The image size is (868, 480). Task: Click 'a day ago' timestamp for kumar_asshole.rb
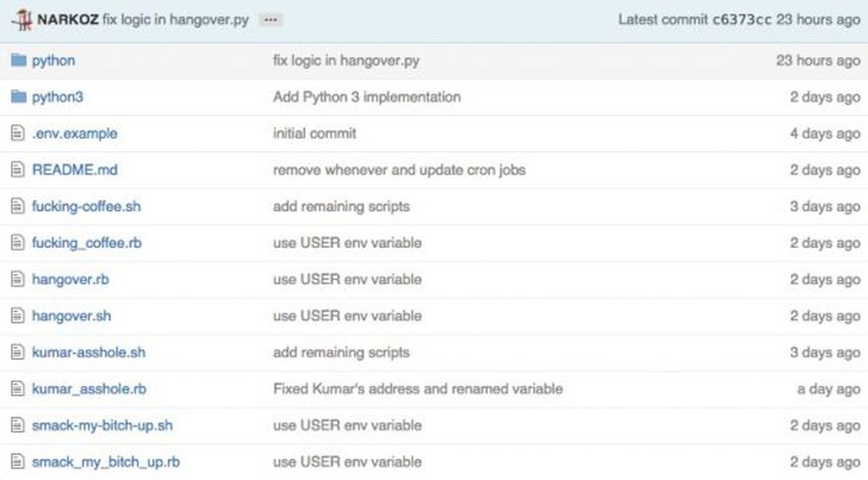[827, 388]
